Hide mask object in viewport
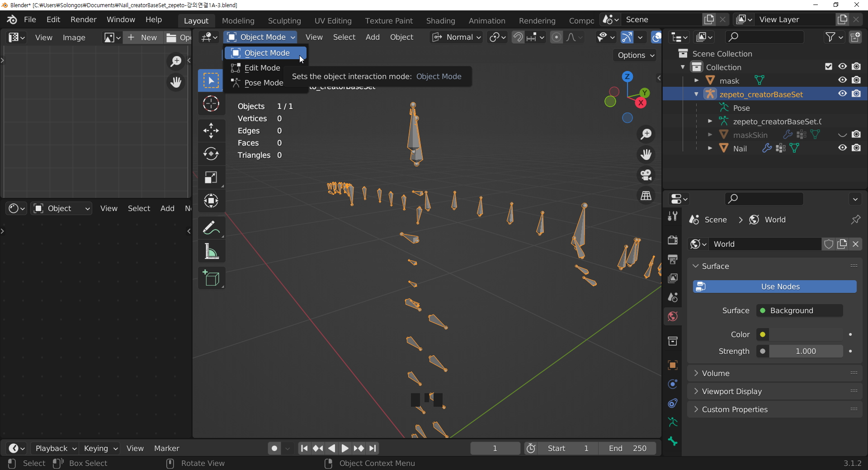The height and width of the screenshot is (470, 868). [843, 80]
